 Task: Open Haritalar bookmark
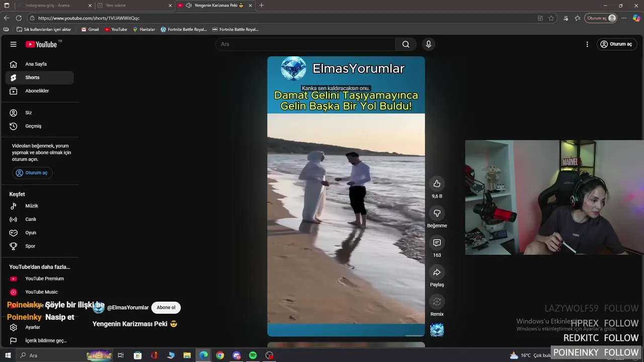(x=144, y=30)
